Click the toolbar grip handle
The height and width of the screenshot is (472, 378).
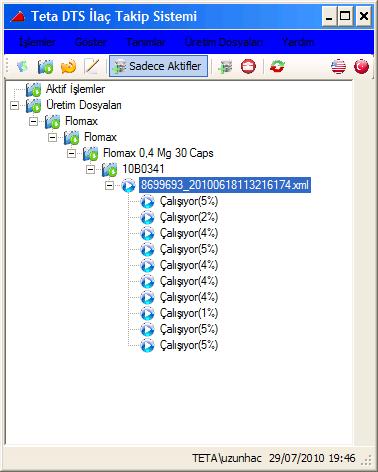[8, 66]
